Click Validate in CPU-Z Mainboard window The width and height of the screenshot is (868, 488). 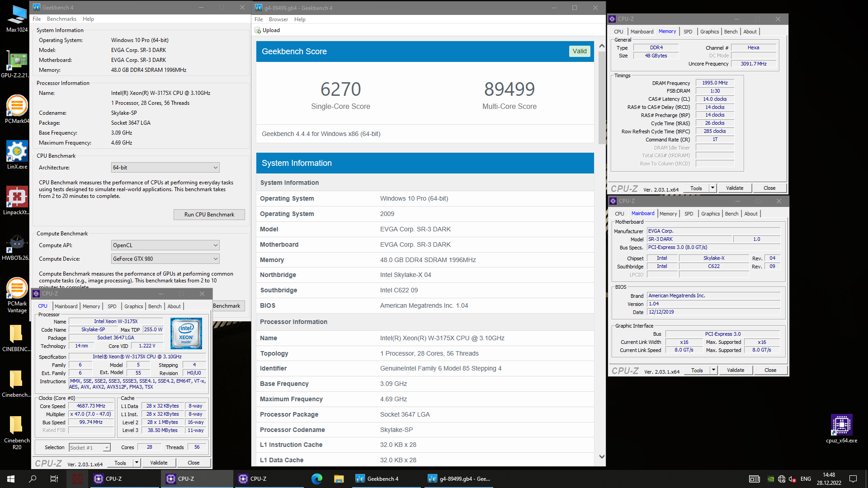736,370
